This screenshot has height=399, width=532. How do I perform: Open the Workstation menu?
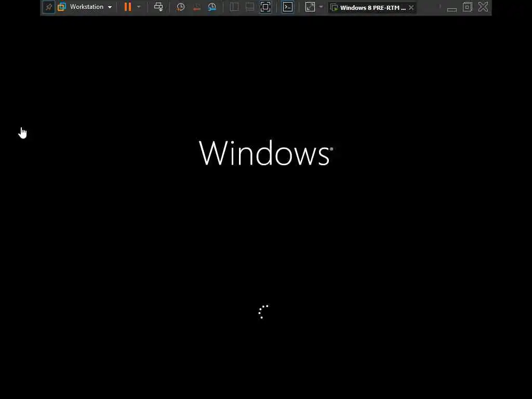(90, 7)
